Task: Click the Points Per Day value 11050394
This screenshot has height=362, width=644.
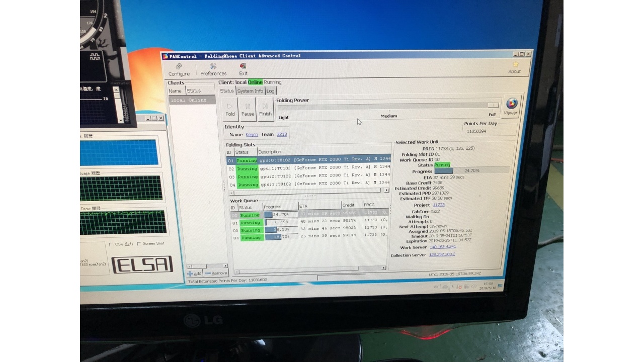Action: [476, 131]
